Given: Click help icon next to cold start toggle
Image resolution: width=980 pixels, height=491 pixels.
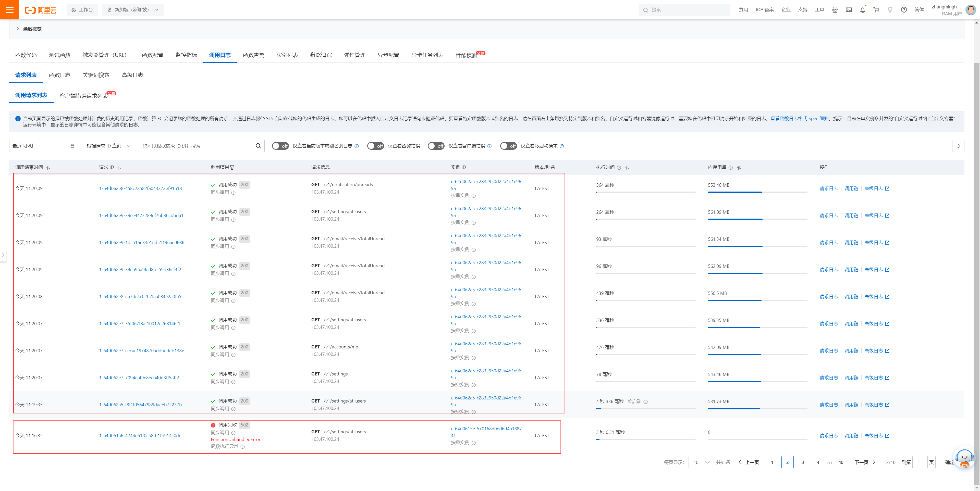Looking at the screenshot, I should [x=562, y=146].
